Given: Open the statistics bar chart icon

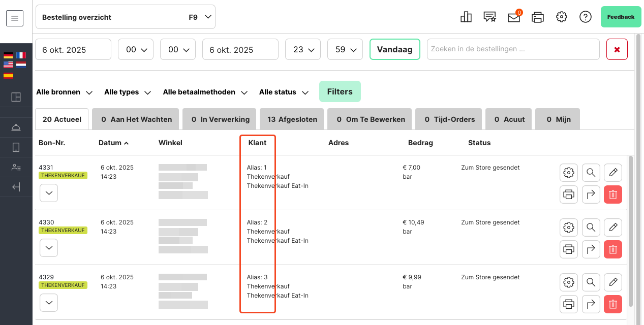Looking at the screenshot, I should coord(466,17).
